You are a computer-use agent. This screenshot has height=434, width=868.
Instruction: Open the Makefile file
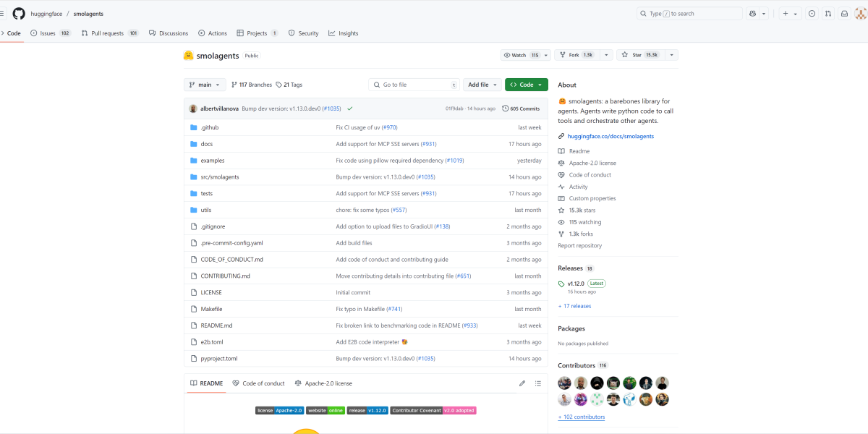(211, 309)
